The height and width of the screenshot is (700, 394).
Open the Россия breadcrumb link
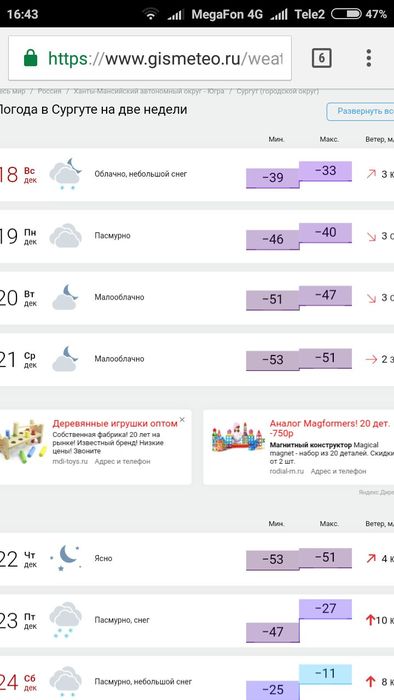(x=49, y=91)
